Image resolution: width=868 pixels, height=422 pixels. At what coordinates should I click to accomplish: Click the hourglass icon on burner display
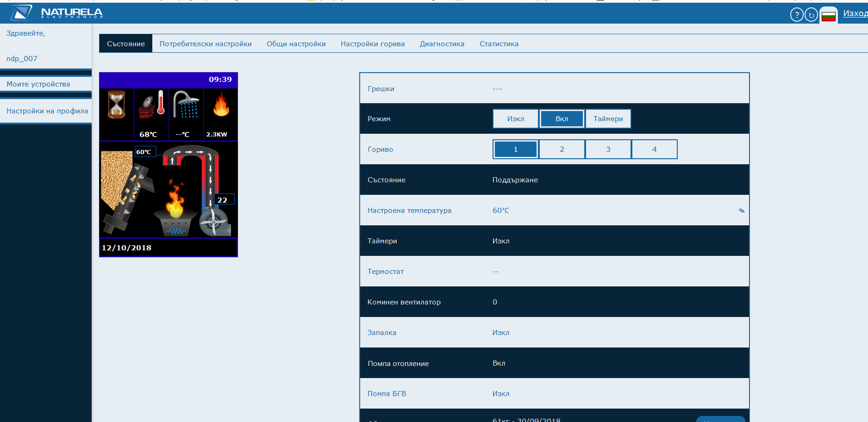pyautogui.click(x=117, y=105)
